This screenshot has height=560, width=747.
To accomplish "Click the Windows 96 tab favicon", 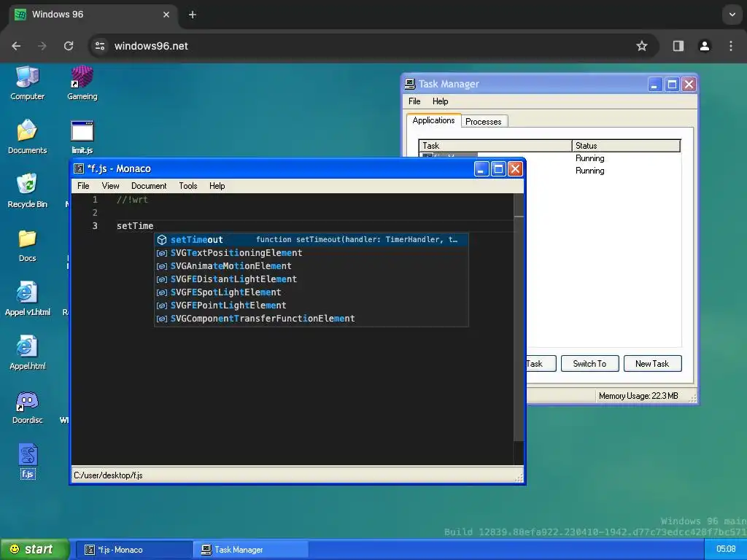I will pyautogui.click(x=20, y=15).
